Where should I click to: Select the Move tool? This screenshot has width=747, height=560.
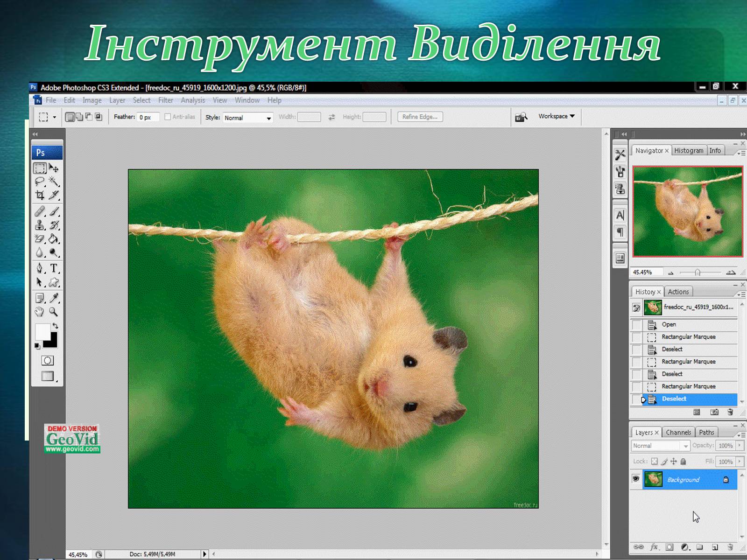coord(54,168)
